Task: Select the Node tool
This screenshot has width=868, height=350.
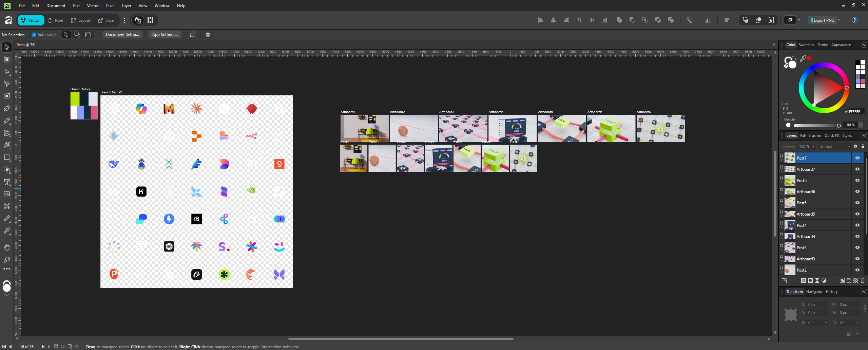Action: [x=6, y=72]
